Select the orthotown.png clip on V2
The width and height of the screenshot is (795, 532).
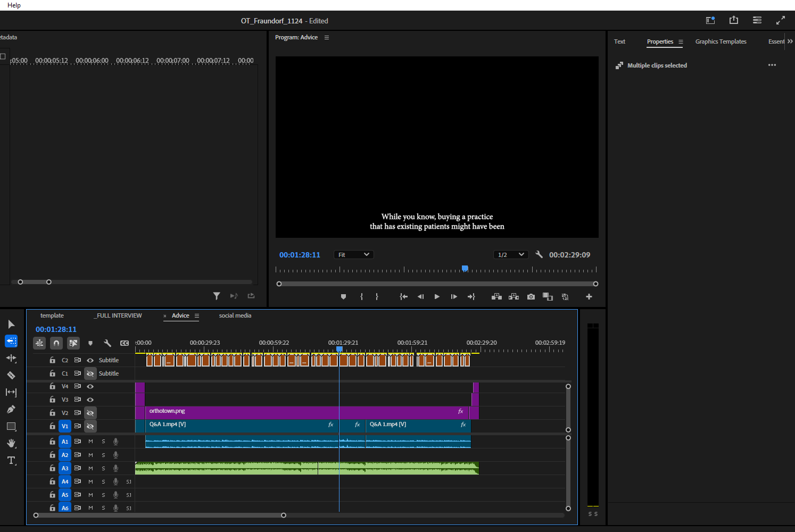coord(266,411)
